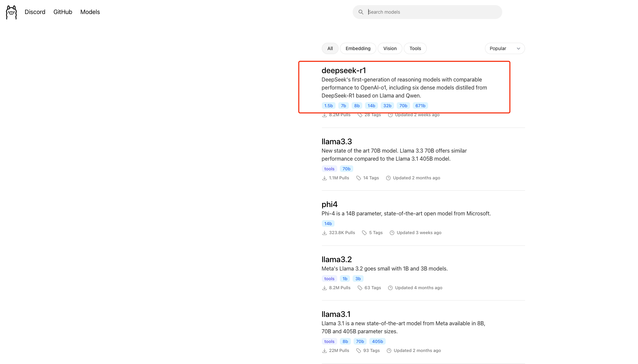638x364 pixels.
Task: Open the deepseek-r1 model page
Action: 344,70
